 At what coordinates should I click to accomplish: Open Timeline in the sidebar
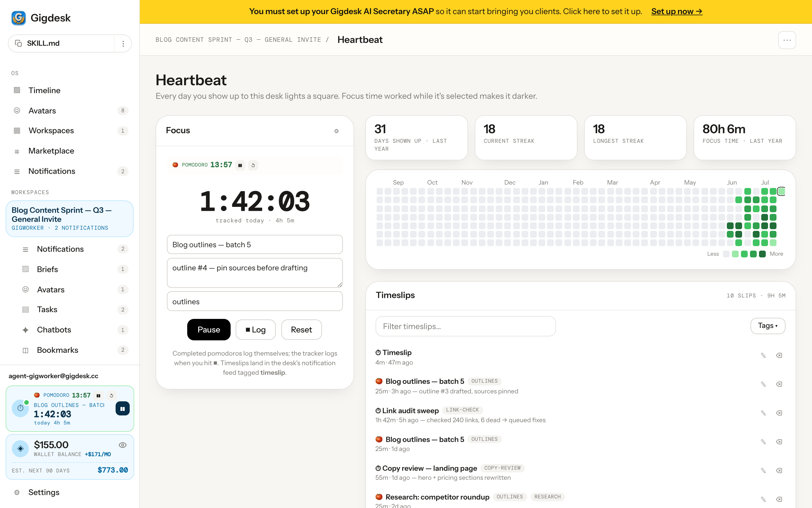point(70,90)
